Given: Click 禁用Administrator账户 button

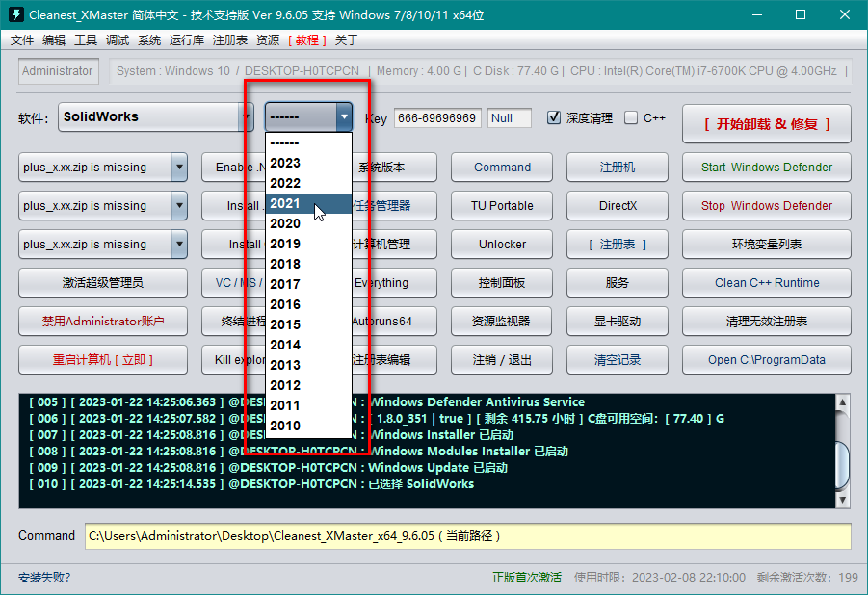Looking at the screenshot, I should pos(103,321).
